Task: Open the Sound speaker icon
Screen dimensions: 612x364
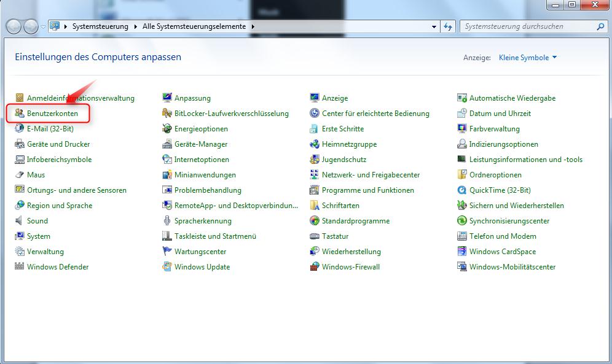Action: pos(20,221)
